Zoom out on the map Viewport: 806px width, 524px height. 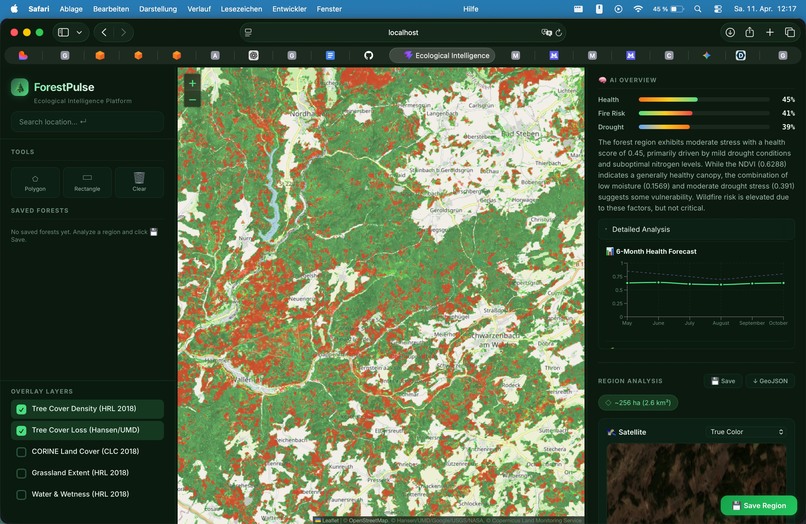point(192,100)
